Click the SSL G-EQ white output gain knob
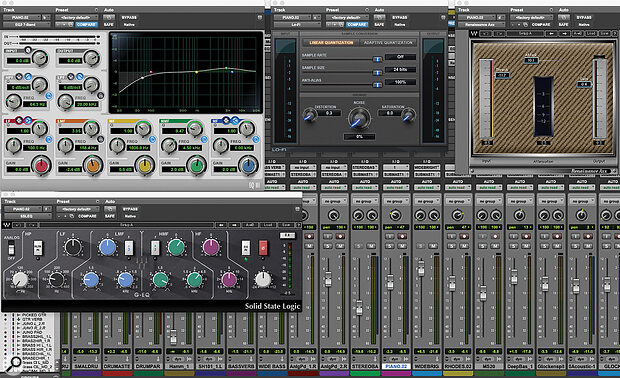 tap(263, 280)
